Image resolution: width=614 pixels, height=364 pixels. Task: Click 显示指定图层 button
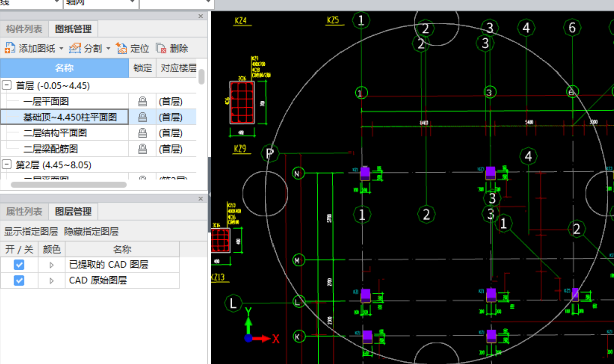(x=31, y=232)
